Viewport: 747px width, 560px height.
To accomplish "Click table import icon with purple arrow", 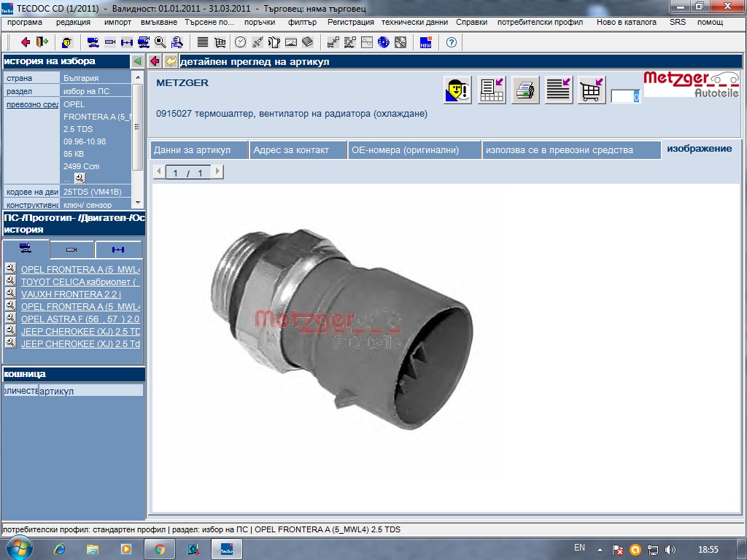I will point(492,90).
